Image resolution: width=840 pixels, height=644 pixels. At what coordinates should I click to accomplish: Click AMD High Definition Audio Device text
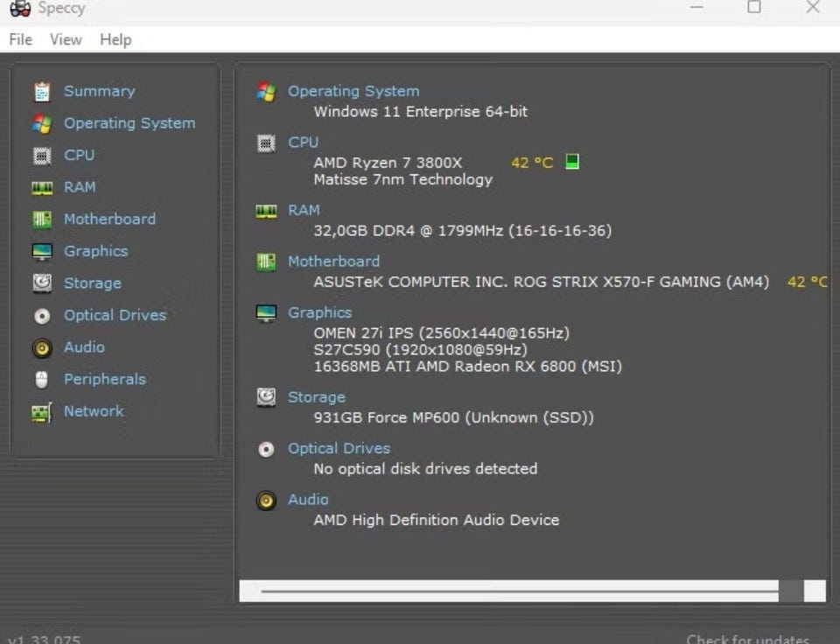coord(436,520)
